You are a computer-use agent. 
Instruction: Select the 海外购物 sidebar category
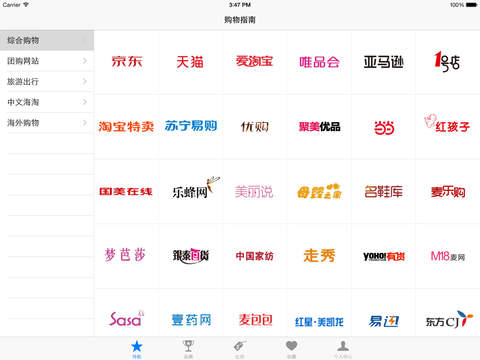pyautogui.click(x=47, y=123)
